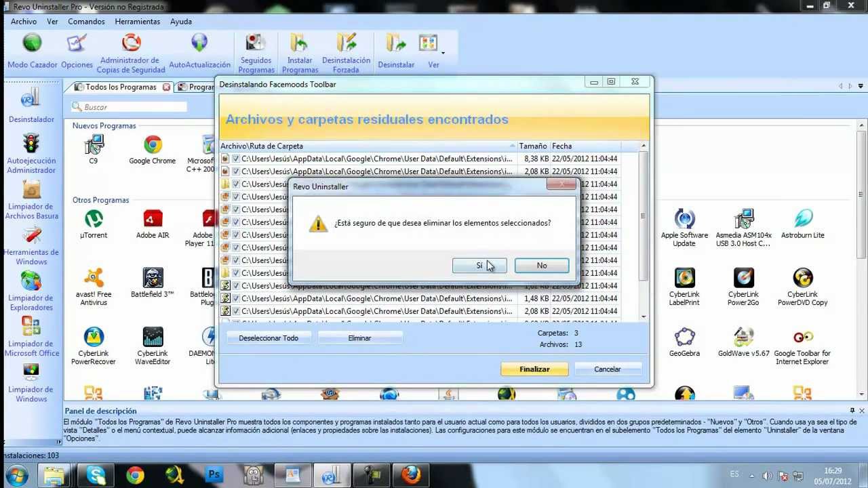The width and height of the screenshot is (868, 488).
Task: Select avast! Free Antivirus program icon
Action: [94, 287]
